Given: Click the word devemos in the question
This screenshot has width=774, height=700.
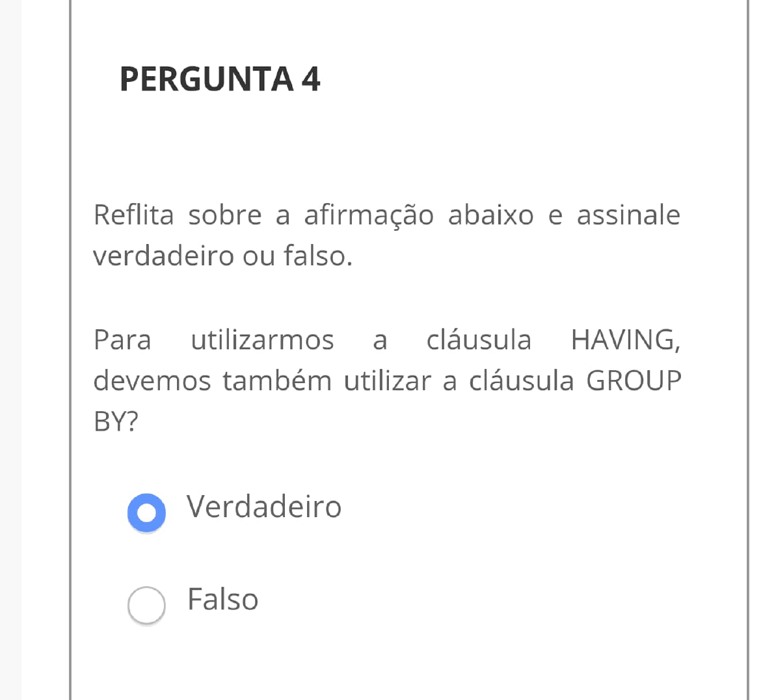Looking at the screenshot, I should coord(152,381).
